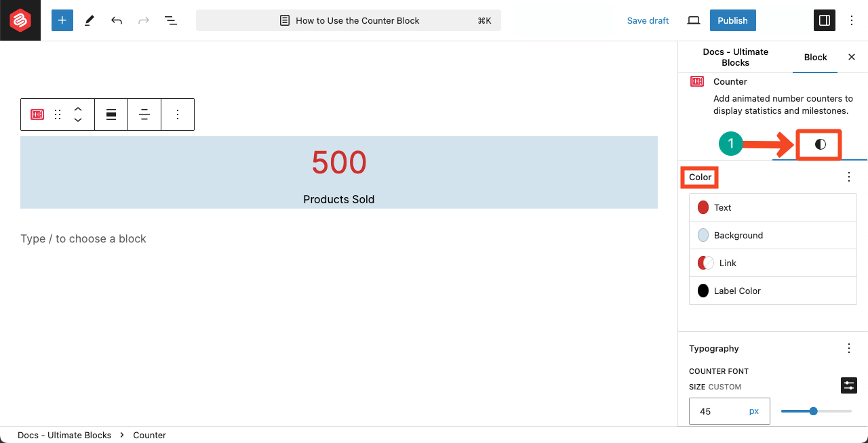
Task: Open the Link color picker
Action: (773, 263)
